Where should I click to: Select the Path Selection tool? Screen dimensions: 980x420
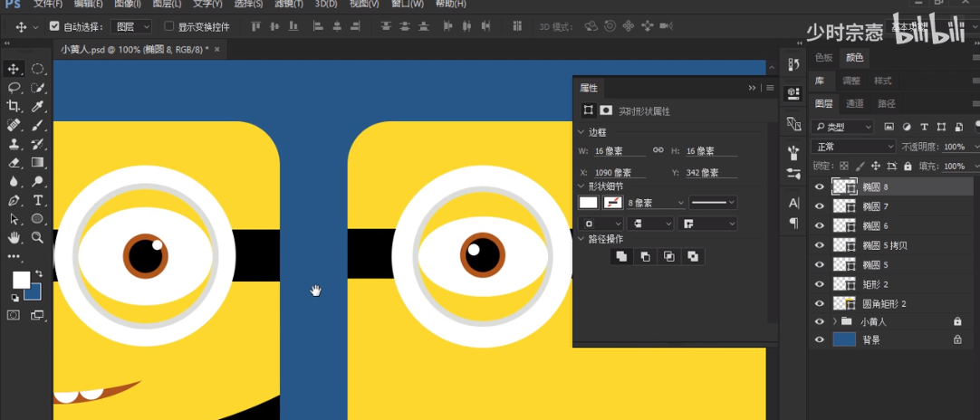14,219
